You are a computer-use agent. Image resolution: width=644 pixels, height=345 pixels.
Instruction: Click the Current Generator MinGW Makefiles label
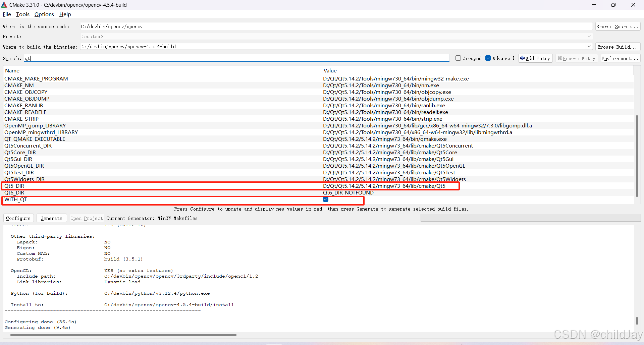coord(152,218)
